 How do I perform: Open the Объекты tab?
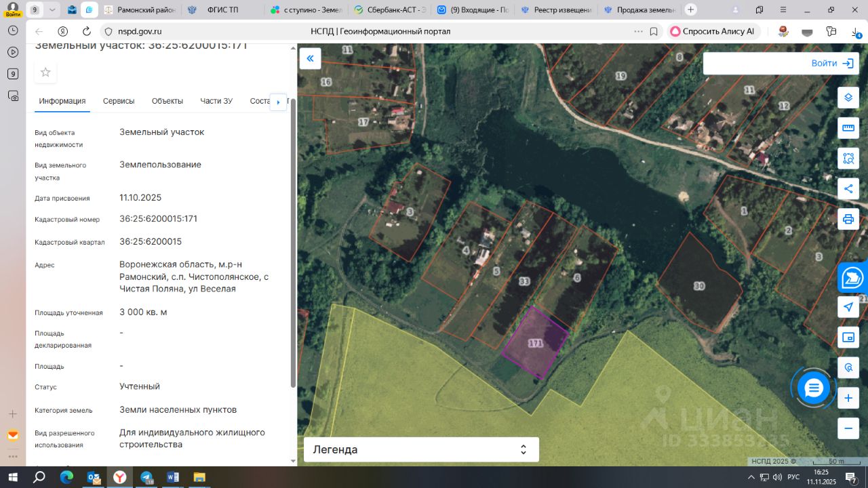click(x=167, y=101)
